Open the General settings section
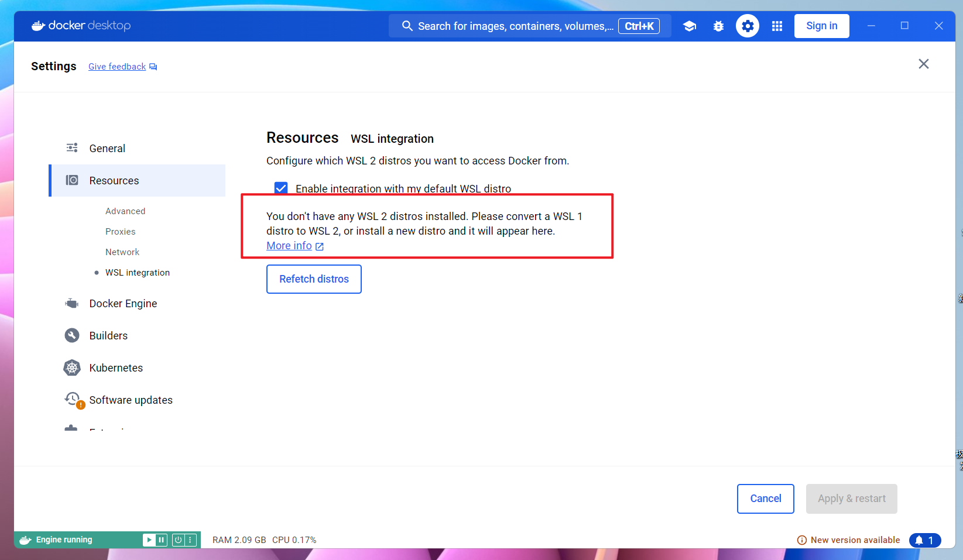The width and height of the screenshot is (963, 560). tap(137, 148)
